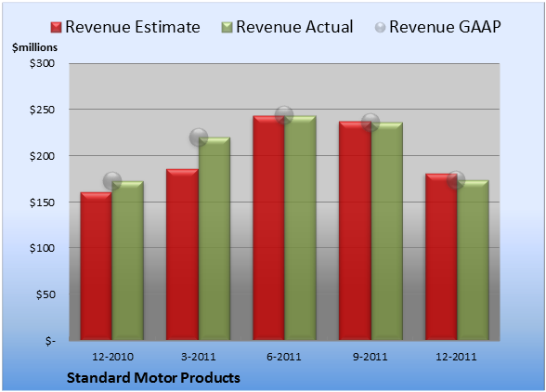Click the '$100' y-axis label
The height and width of the screenshot is (392, 546).
point(42,248)
